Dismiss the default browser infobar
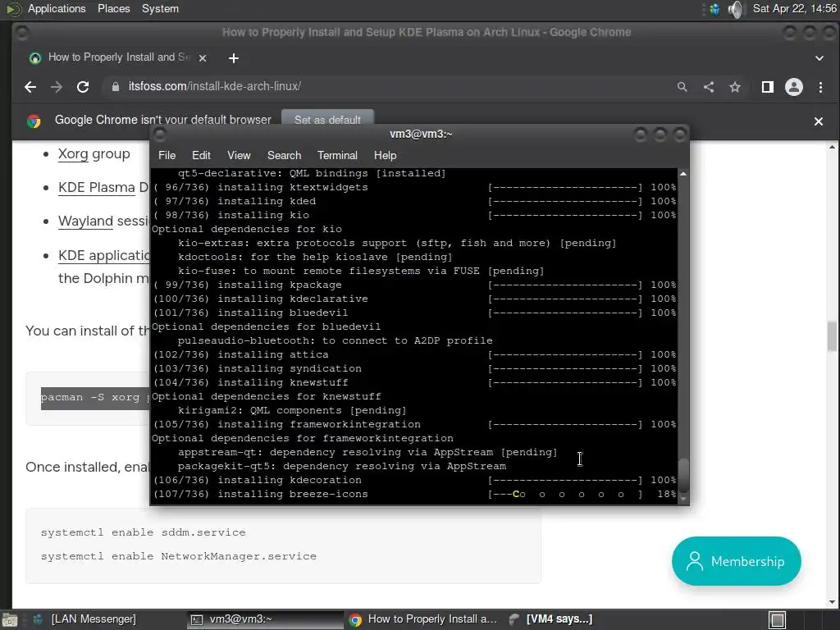 (819, 121)
